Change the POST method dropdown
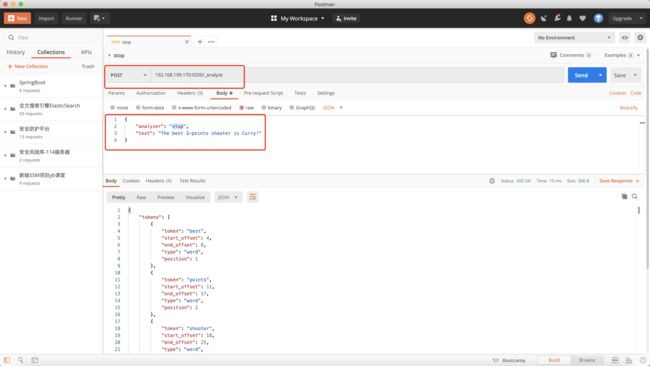The width and height of the screenshot is (650, 366). tap(129, 75)
